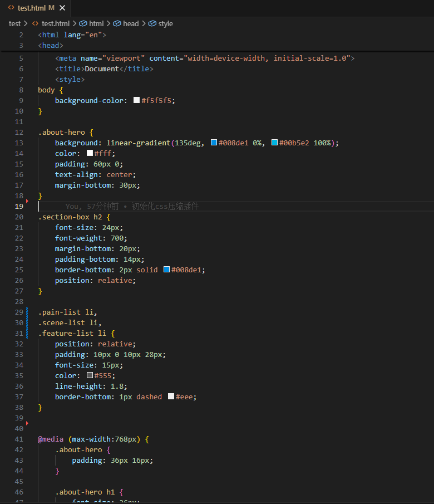
Task: Click 'line-height' property on line 36
Action: coord(78,386)
